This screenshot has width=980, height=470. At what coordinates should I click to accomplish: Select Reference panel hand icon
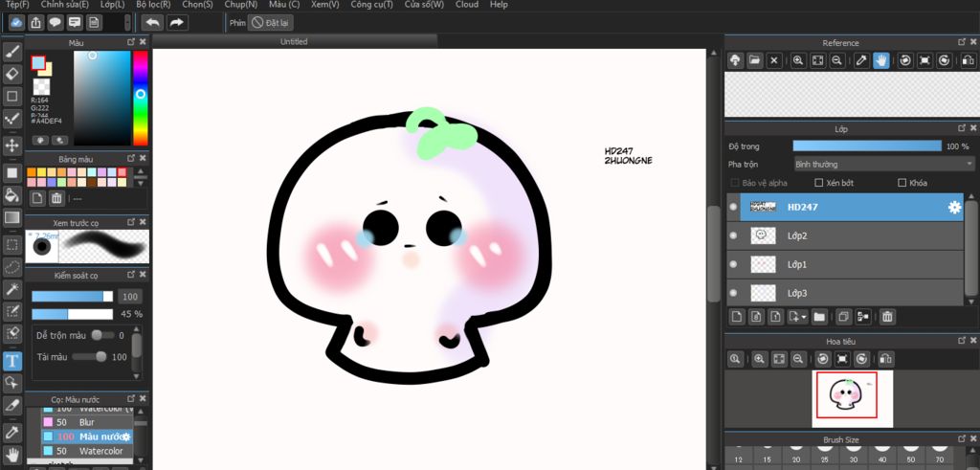click(x=881, y=60)
